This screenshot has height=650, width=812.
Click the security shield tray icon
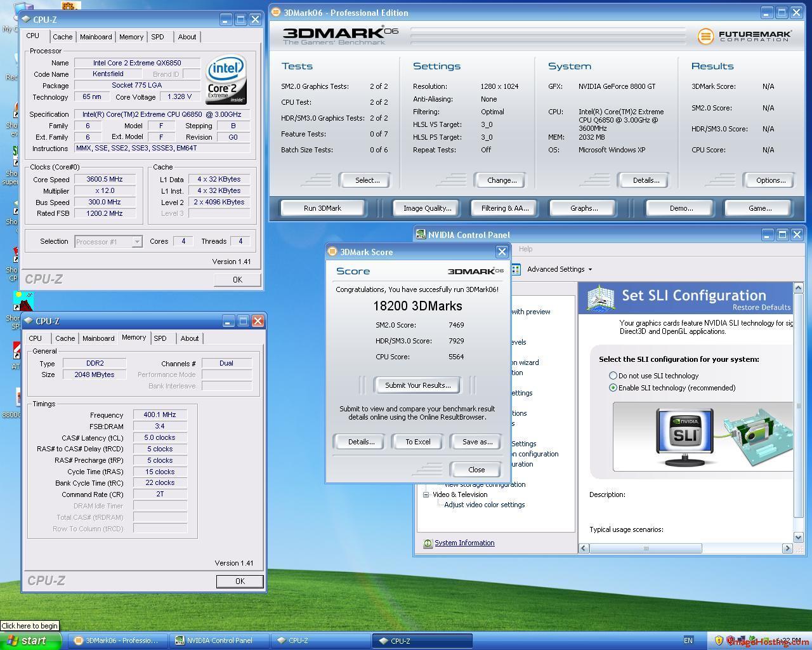pyautogui.click(x=719, y=640)
